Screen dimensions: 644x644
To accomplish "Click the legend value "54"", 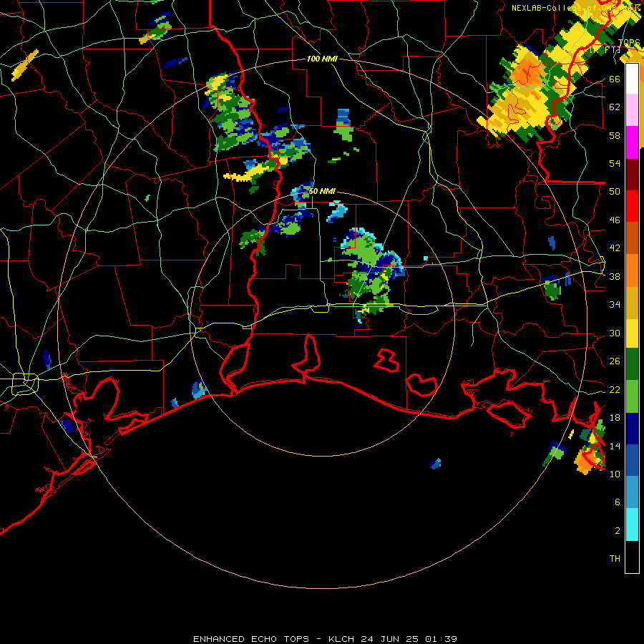I will 615,163.
